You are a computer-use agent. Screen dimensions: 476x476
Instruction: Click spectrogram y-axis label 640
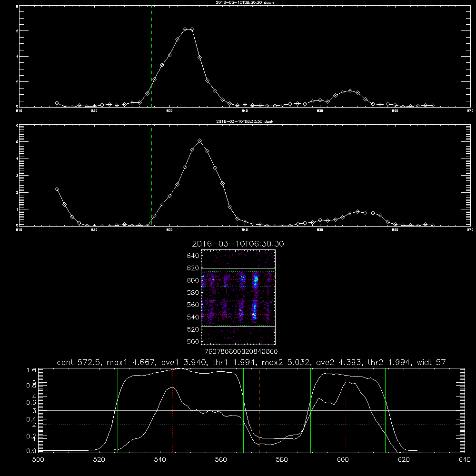pyautogui.click(x=193, y=256)
